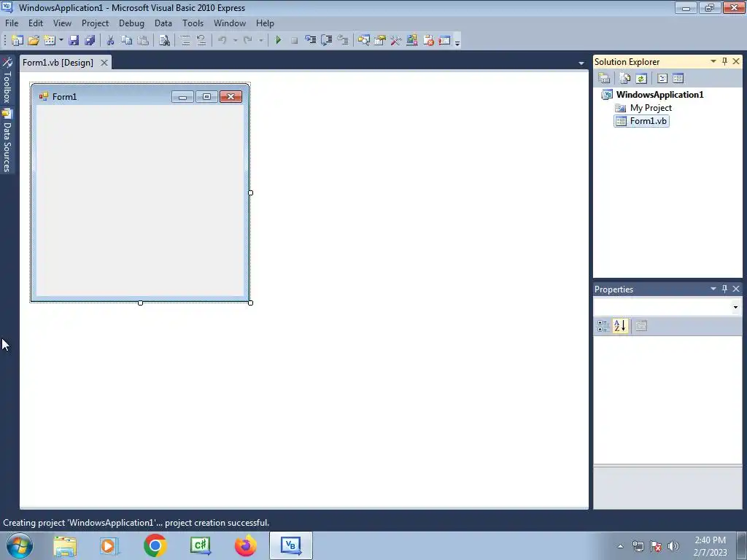The width and height of the screenshot is (747, 560).
Task: Open the Help menu
Action: point(265,23)
